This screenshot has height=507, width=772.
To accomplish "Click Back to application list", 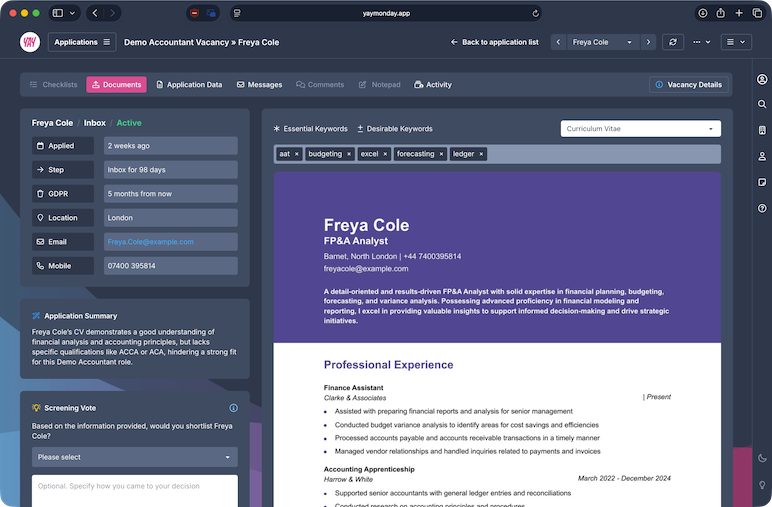I will coord(494,42).
